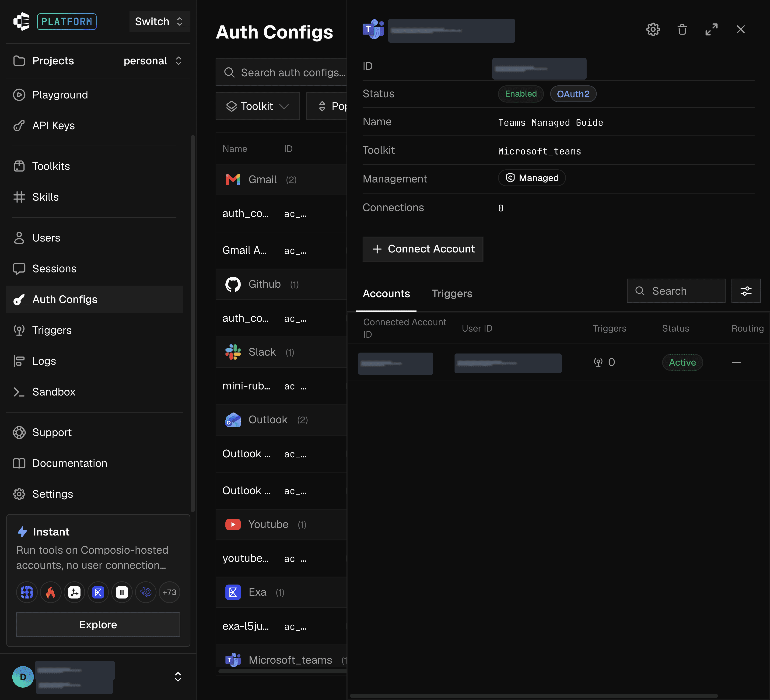Navigate to Skills

point(94,197)
